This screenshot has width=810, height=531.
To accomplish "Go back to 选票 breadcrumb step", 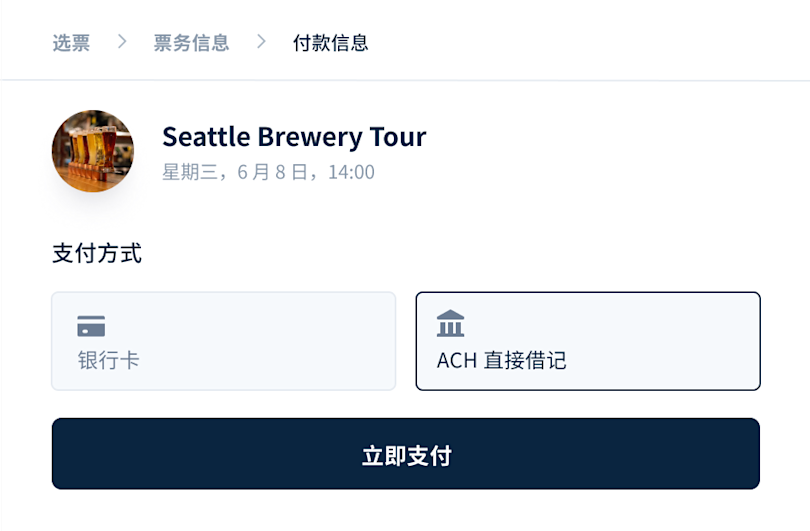I will [x=71, y=43].
